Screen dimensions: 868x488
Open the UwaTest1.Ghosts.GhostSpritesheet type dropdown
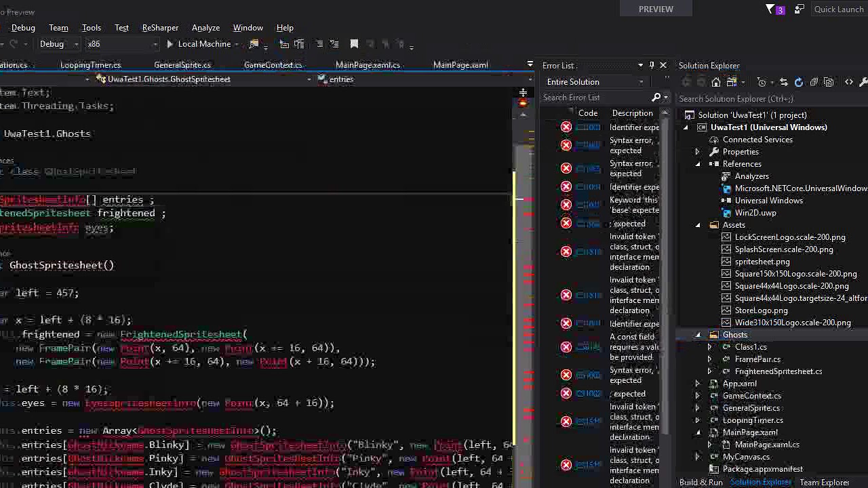tap(203, 79)
